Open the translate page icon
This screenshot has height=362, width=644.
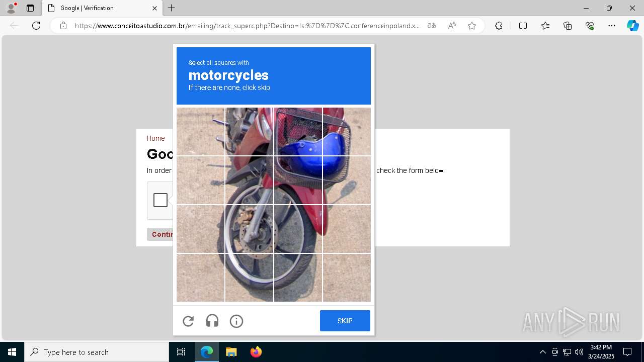(432, 26)
